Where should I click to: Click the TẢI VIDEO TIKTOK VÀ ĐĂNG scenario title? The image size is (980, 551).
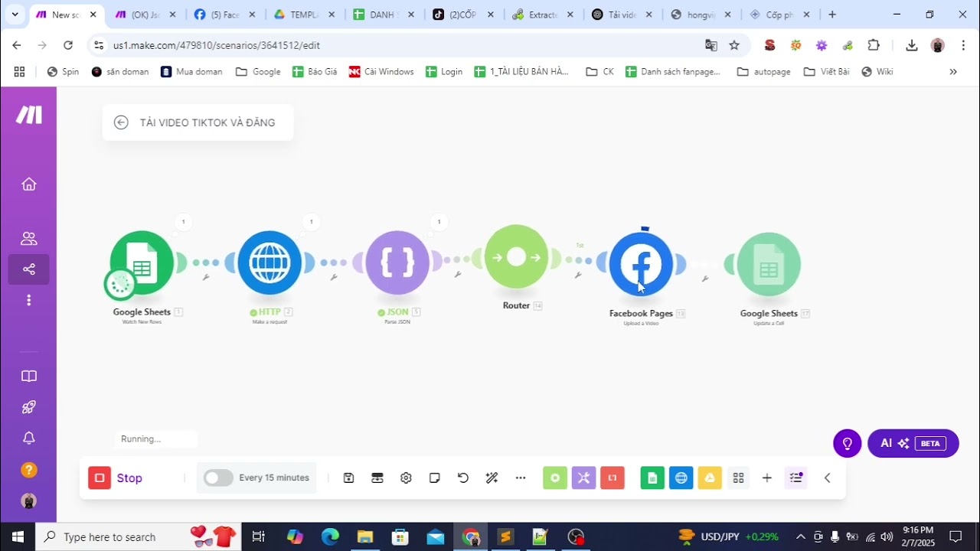(207, 122)
